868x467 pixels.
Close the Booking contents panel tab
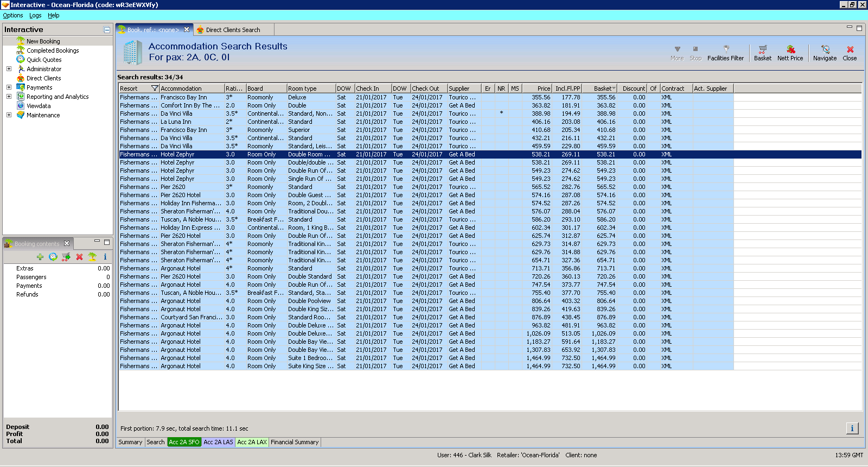click(67, 243)
